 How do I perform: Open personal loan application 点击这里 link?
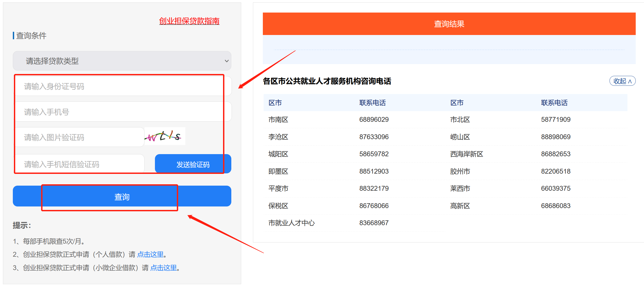tap(150, 254)
